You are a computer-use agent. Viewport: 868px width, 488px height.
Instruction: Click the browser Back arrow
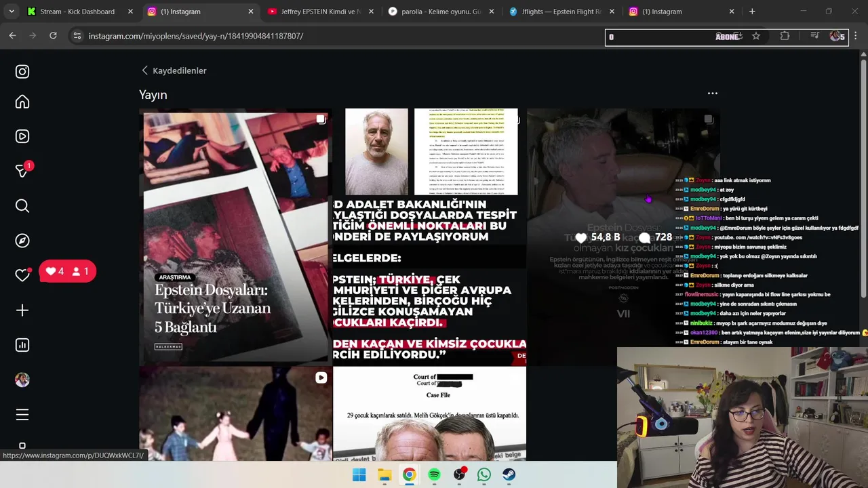pyautogui.click(x=12, y=36)
